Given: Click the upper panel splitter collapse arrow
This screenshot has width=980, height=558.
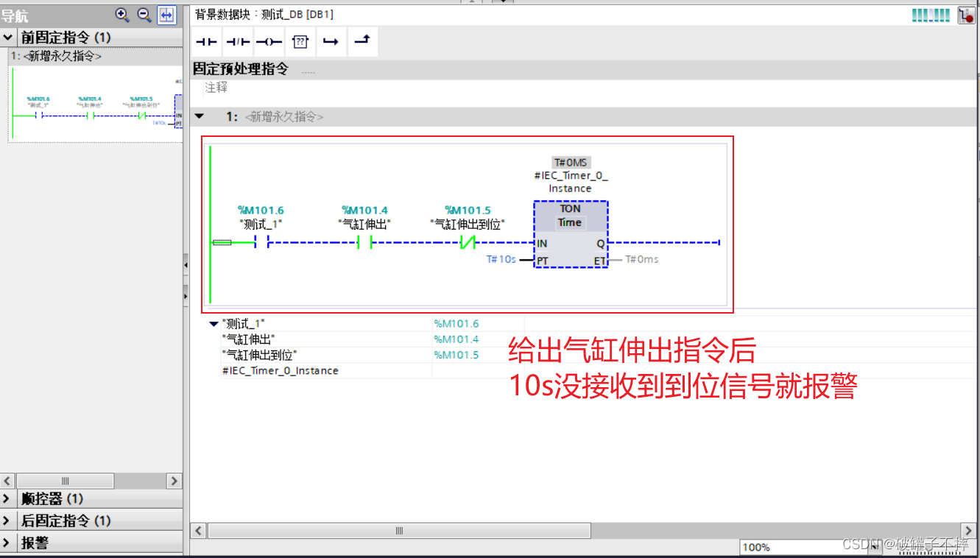Looking at the screenshot, I should coord(186,265).
